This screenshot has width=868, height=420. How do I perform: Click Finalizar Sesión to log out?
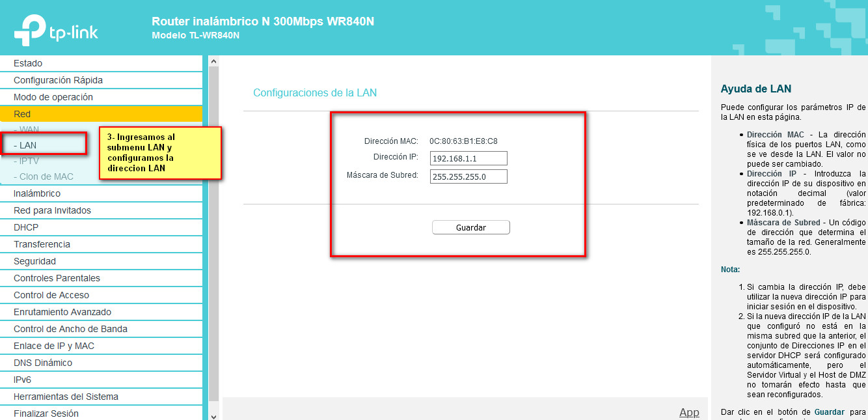pos(46,413)
